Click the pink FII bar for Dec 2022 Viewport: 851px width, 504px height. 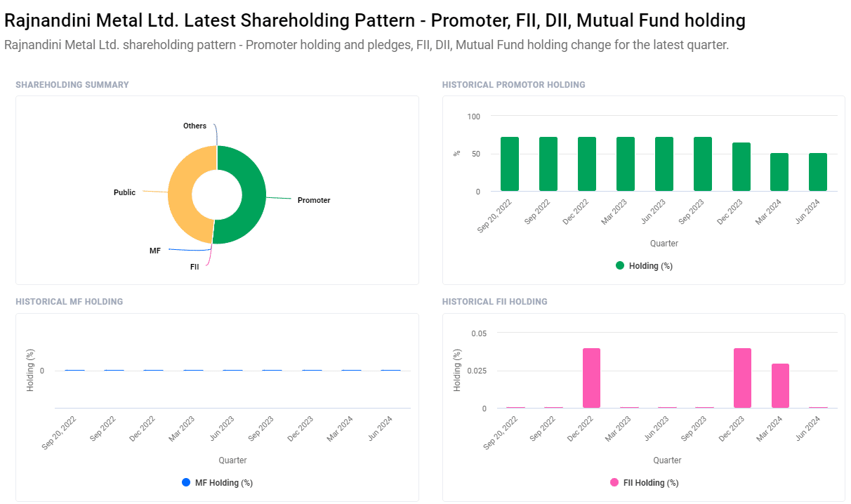point(591,378)
